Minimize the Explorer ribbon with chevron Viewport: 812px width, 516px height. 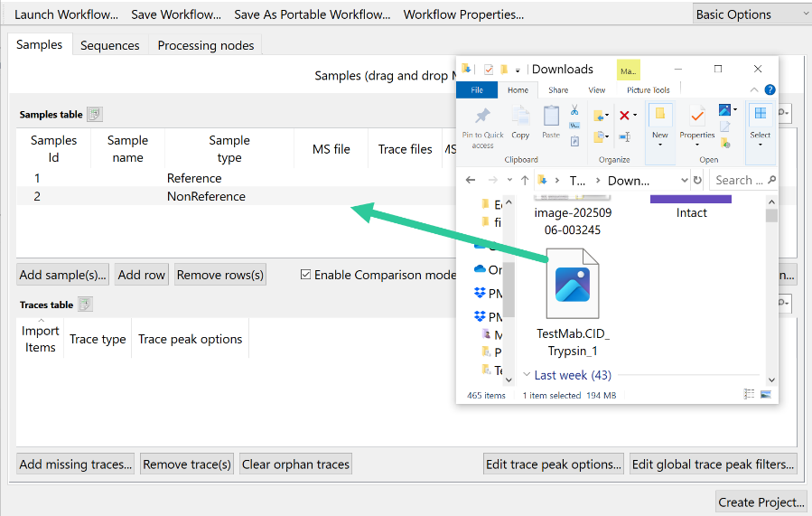tap(754, 89)
